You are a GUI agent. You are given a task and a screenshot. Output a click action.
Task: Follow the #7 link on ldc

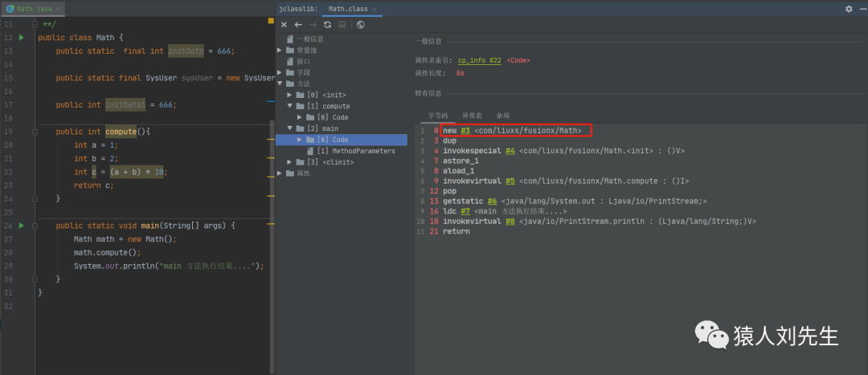(x=465, y=211)
